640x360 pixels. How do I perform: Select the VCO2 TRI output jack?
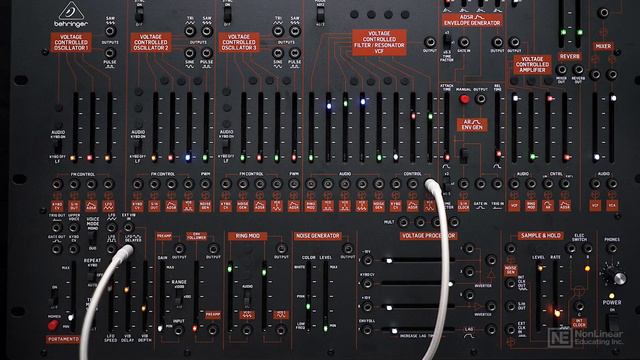coord(190,31)
